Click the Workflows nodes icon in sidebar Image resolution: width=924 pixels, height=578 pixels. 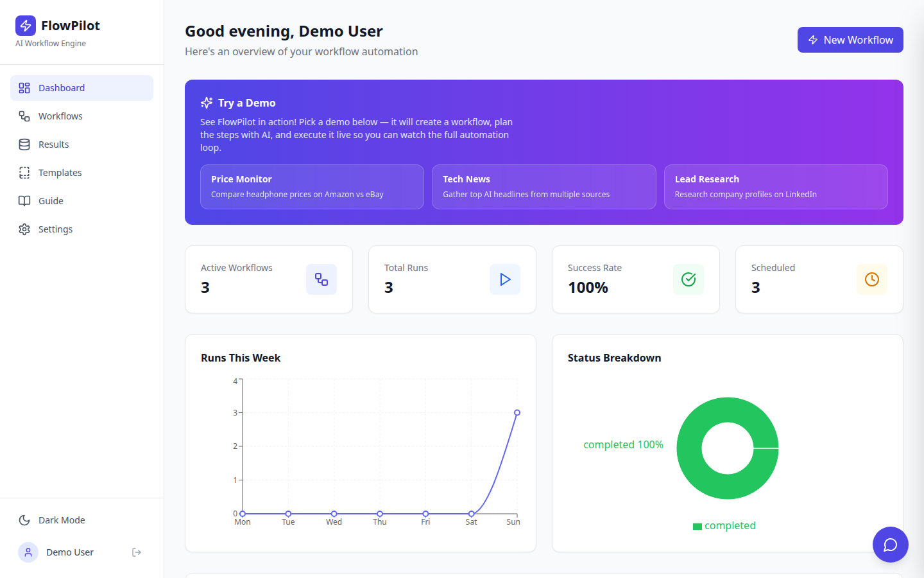pos(24,116)
